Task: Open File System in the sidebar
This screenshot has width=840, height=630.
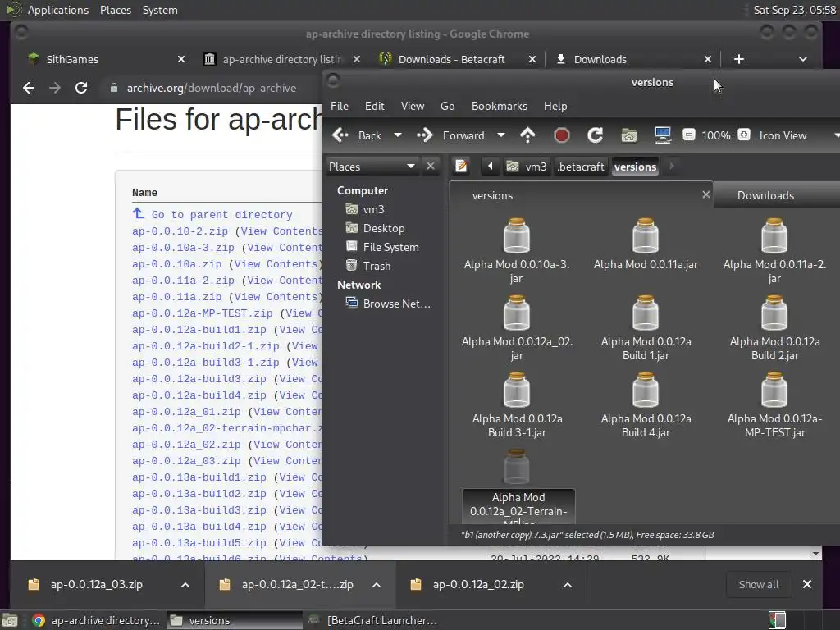Action: (382, 247)
